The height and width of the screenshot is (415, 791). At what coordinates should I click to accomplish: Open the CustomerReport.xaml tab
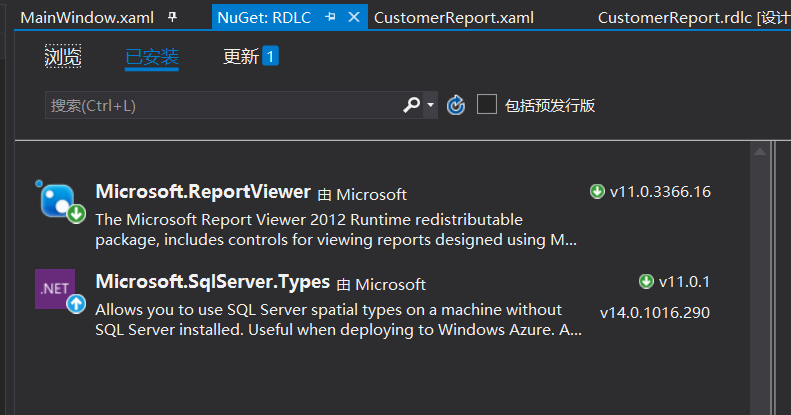coord(454,18)
